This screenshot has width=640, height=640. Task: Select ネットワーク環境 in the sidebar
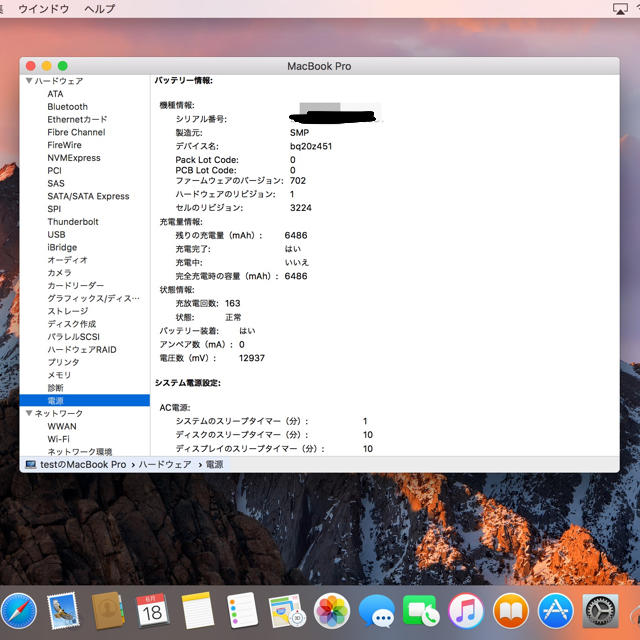tap(80, 452)
